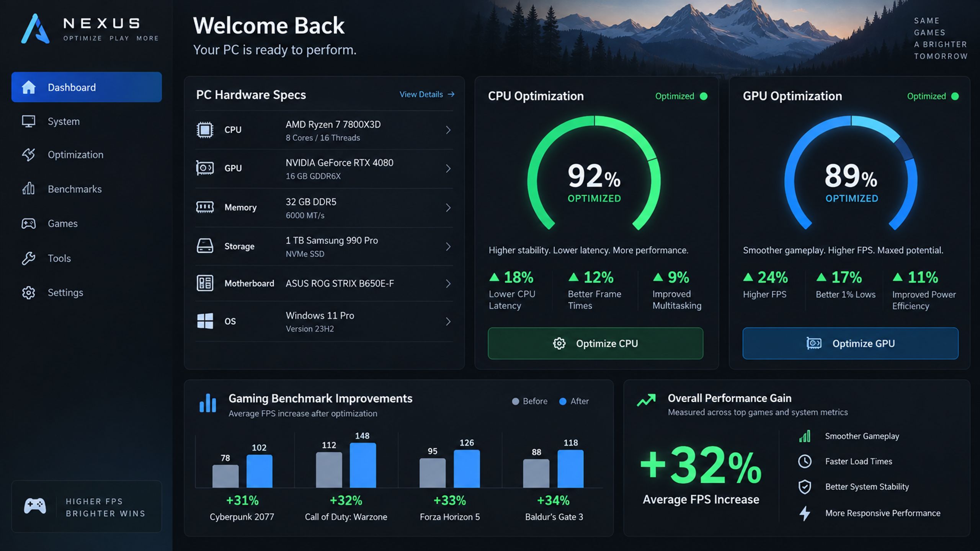Expand the Windows 11 Pro row chevron

[448, 321]
